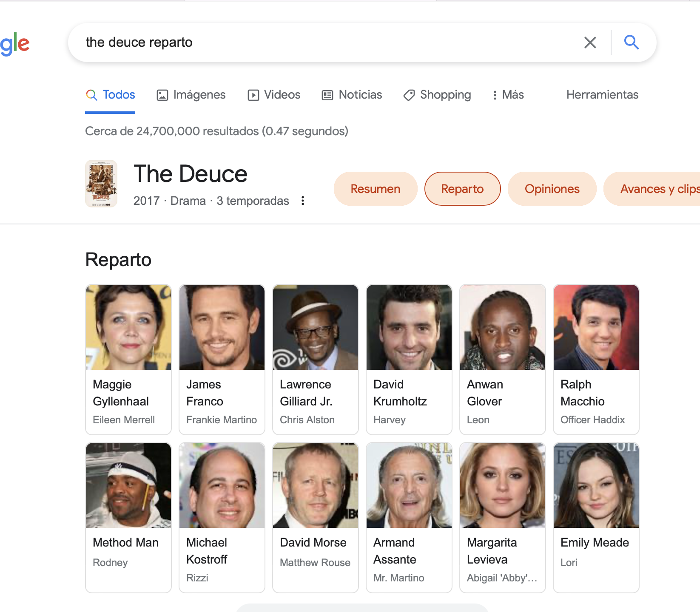Click the Abigail 'Abby' character name

502,578
